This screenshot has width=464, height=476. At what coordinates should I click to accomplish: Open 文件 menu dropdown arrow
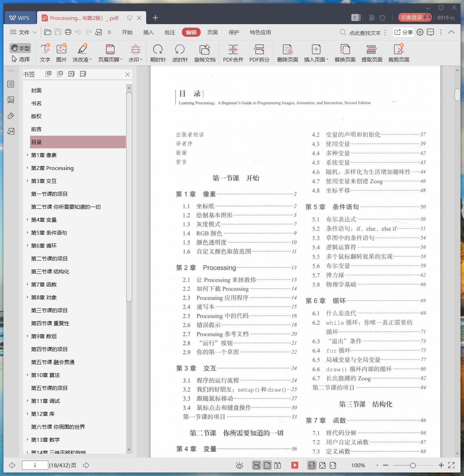coord(35,32)
